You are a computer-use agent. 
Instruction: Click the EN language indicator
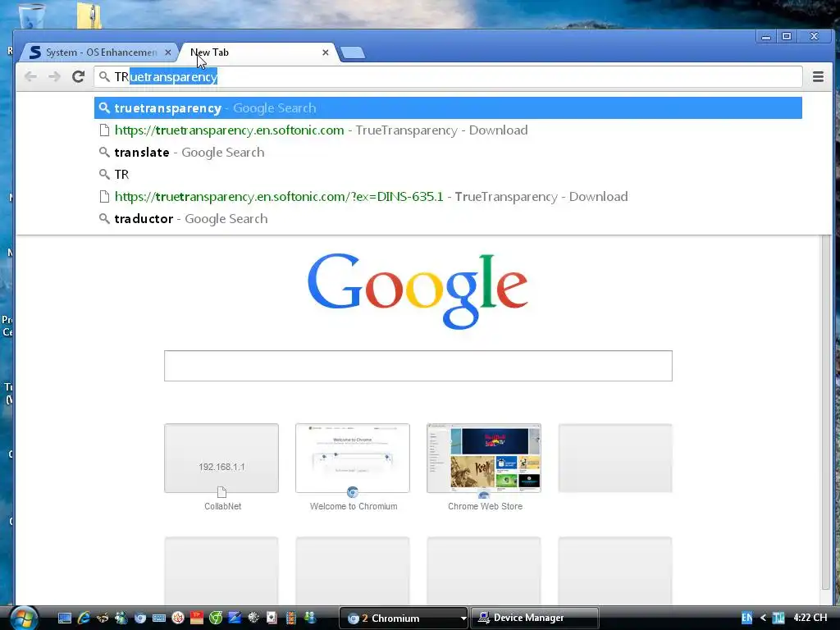746,618
